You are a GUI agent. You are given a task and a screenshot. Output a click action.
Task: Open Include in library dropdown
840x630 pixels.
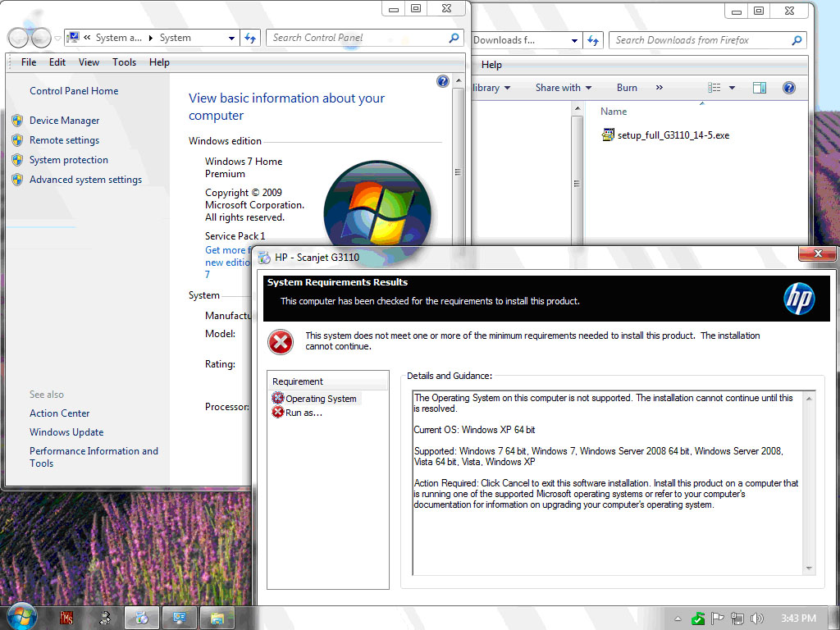point(491,88)
